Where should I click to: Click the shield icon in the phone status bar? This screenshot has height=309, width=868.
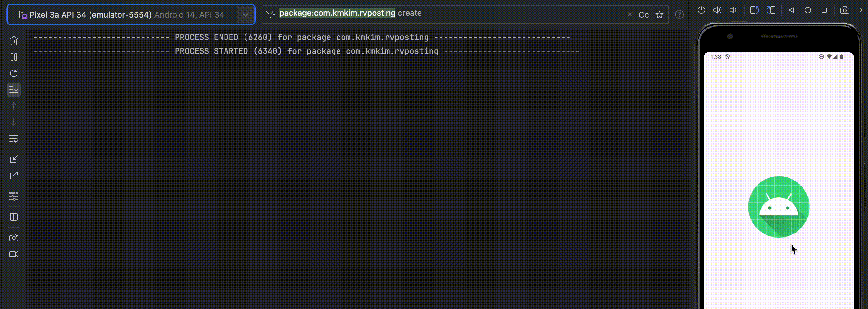(x=727, y=57)
